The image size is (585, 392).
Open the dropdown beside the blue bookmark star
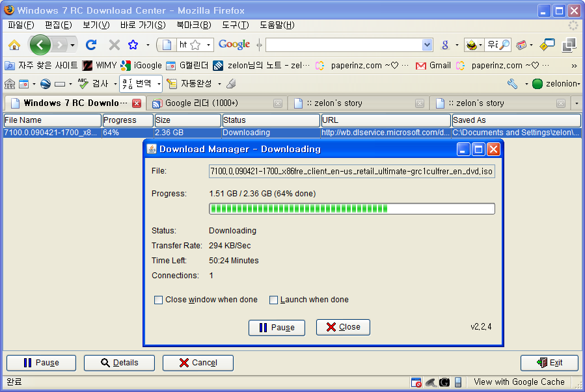click(148, 46)
